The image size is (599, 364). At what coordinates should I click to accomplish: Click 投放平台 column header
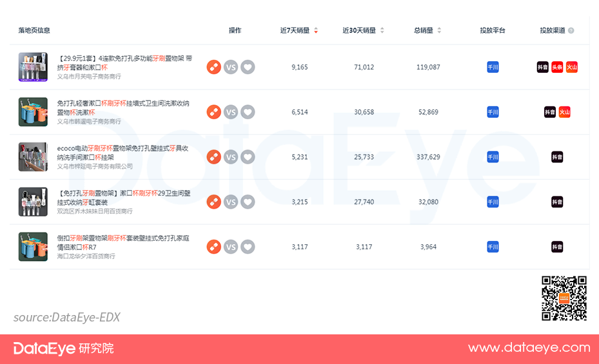493,30
